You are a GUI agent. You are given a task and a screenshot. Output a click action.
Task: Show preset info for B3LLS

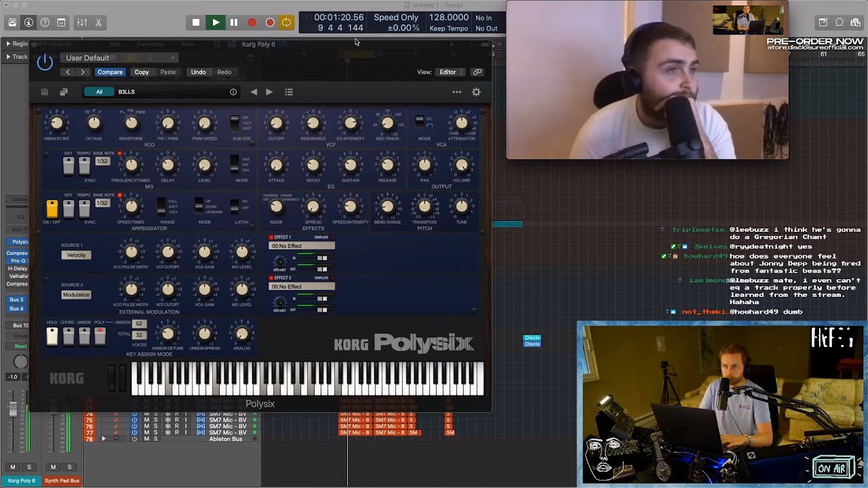233,92
